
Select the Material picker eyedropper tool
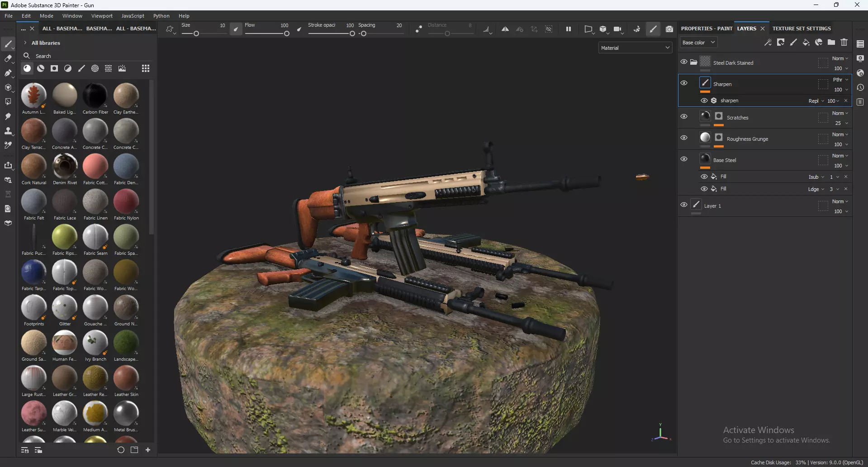(8, 145)
